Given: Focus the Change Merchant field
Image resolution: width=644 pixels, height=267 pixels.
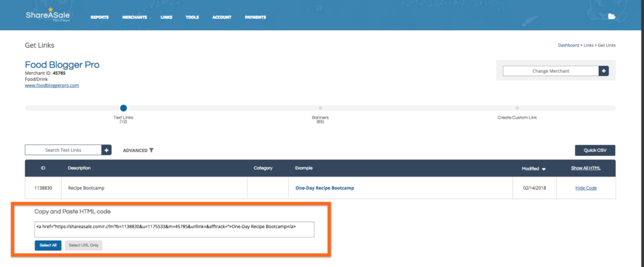Looking at the screenshot, I should [x=551, y=71].
